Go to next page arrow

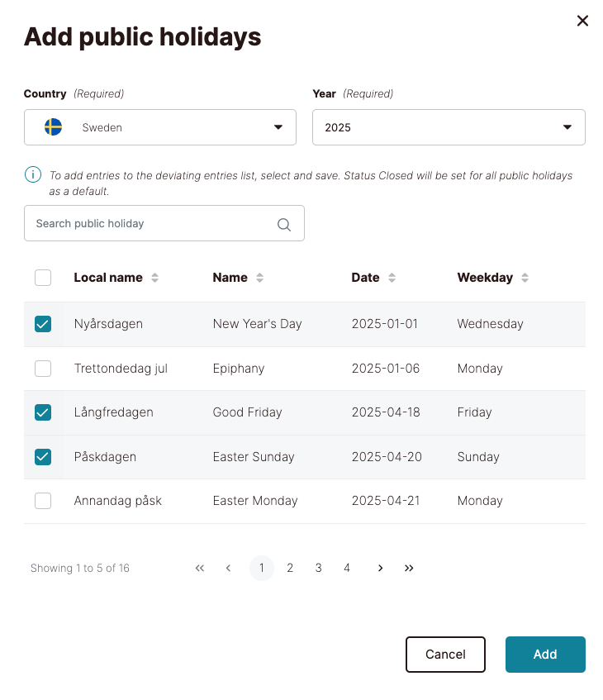(380, 569)
